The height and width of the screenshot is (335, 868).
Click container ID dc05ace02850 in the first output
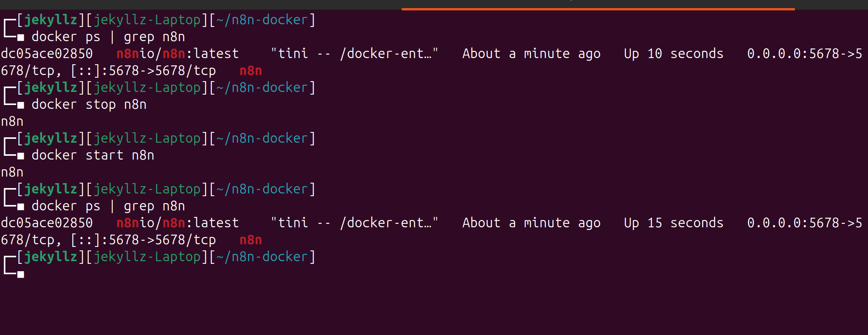tap(47, 54)
